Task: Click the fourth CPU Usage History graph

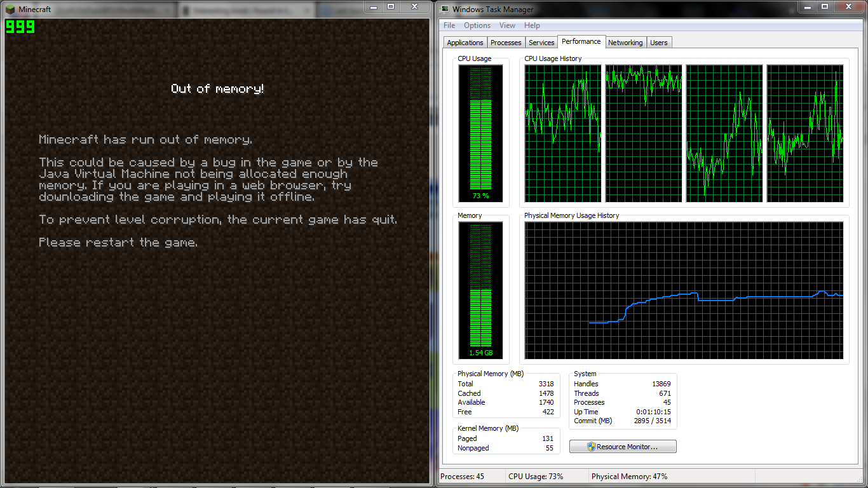Action: [x=805, y=133]
